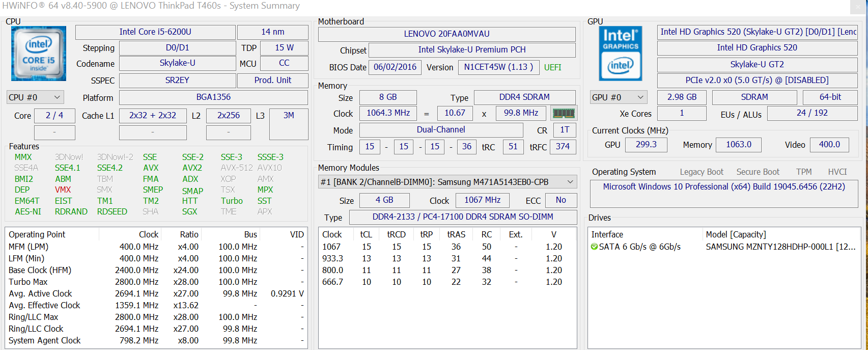Click the green SATA drive status icon
The image size is (868, 350).
[594, 247]
